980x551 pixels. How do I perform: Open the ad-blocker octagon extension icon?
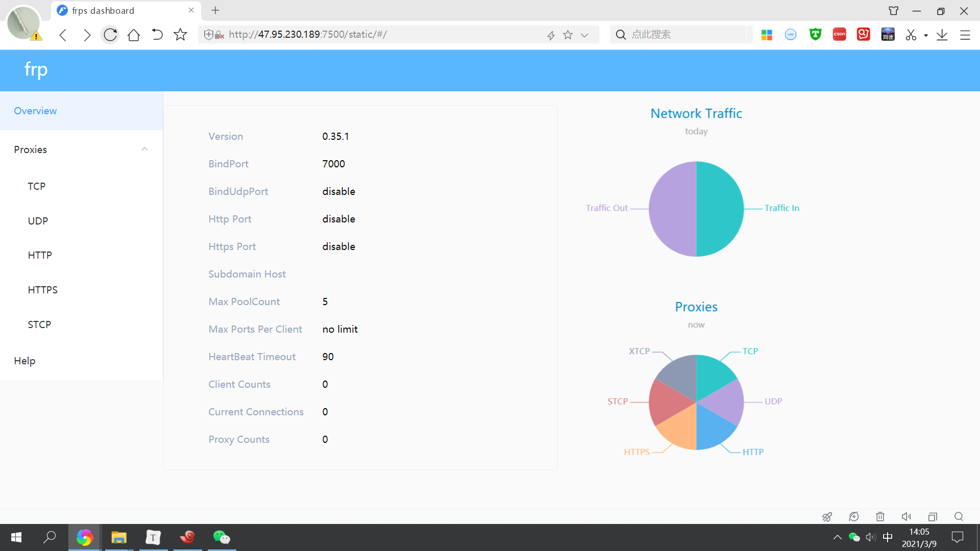click(x=791, y=34)
